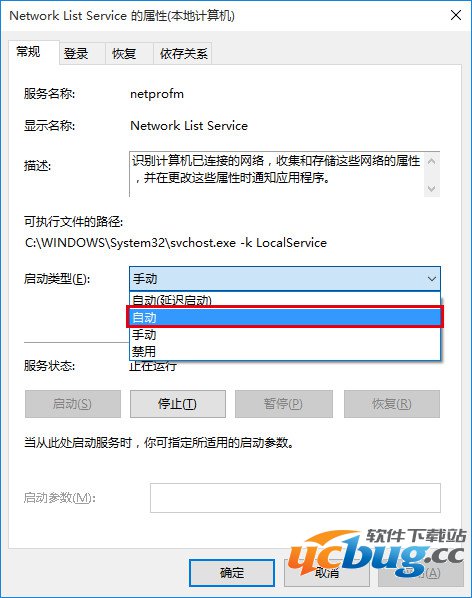Viewport: 472px width, 598px height.
Task: Choose 禁用 startup type option
Action: (284, 351)
